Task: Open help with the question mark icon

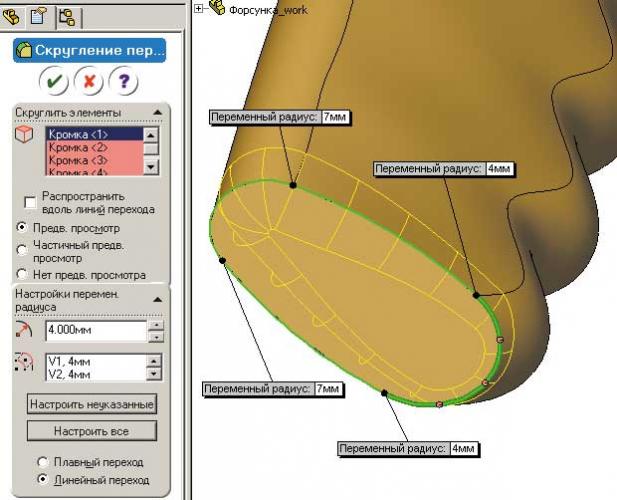Action: (125, 82)
